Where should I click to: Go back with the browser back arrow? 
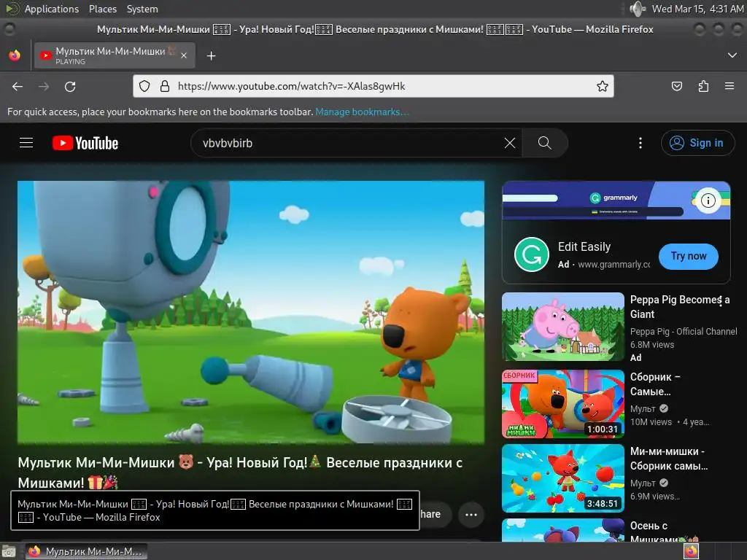click(18, 86)
